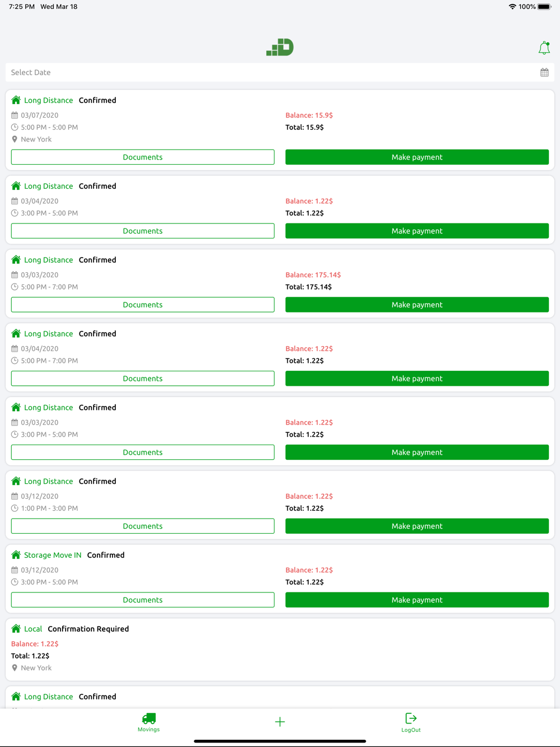The height and width of the screenshot is (747, 560).
Task: Open Documents for the 1:00 PM - 3:00 PM move
Action: 143,526
